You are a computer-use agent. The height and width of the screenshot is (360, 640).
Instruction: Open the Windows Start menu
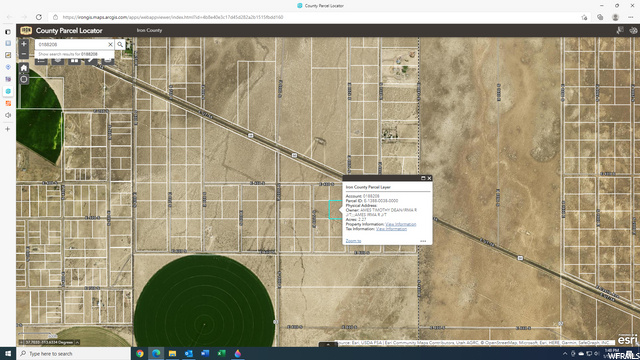click(x=8, y=353)
